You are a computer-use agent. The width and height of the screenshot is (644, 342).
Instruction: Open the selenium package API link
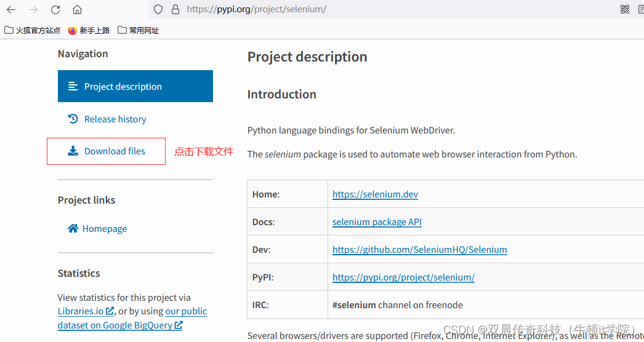point(377,222)
